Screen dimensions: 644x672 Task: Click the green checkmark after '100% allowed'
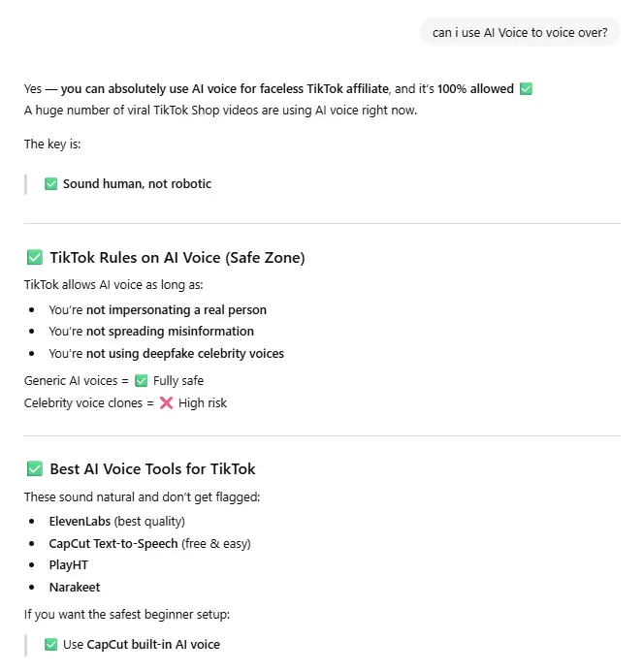(526, 89)
